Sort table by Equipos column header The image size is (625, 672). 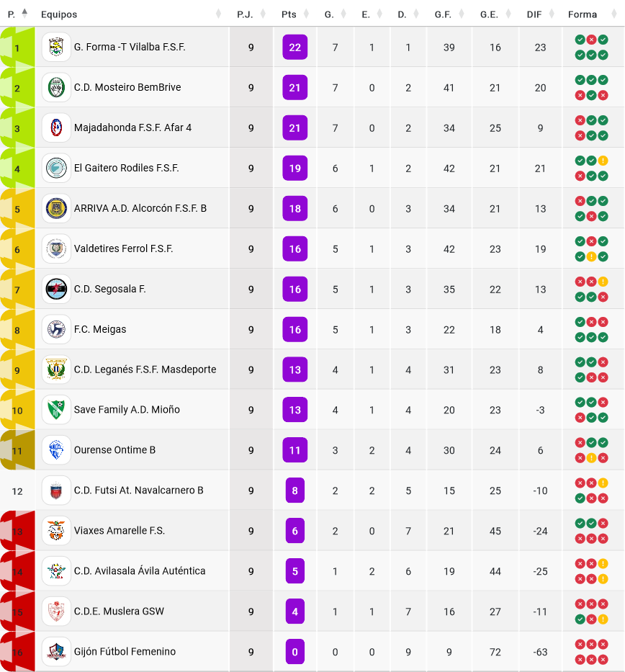point(59,14)
